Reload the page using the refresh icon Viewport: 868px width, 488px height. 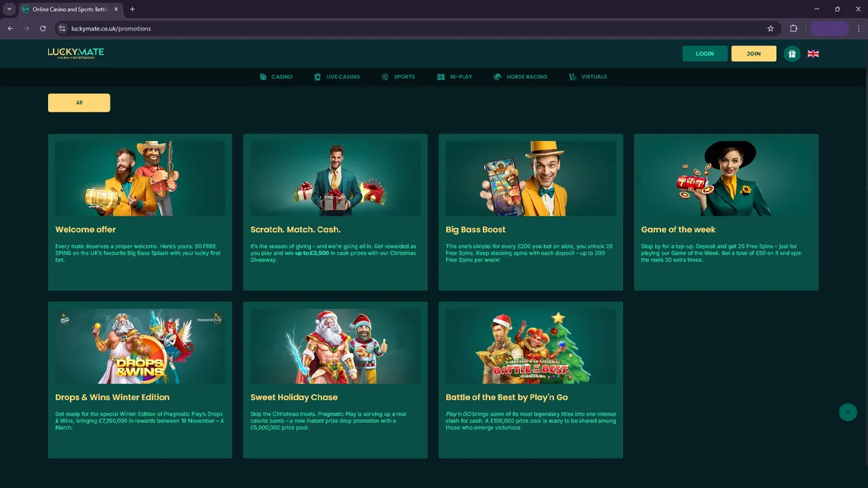[x=43, y=28]
